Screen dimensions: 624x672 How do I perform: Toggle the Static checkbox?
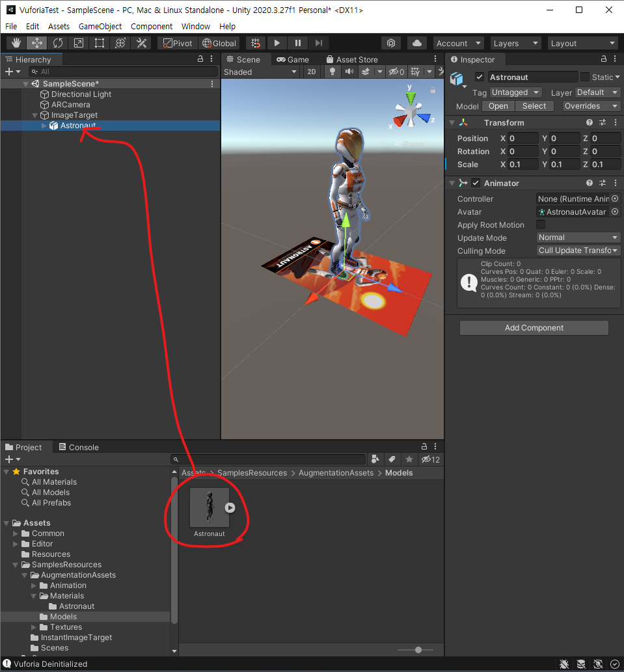pos(584,77)
